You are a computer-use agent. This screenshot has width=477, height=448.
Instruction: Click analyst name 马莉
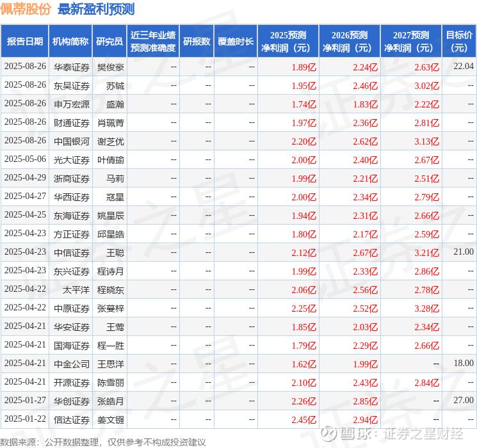(115, 179)
